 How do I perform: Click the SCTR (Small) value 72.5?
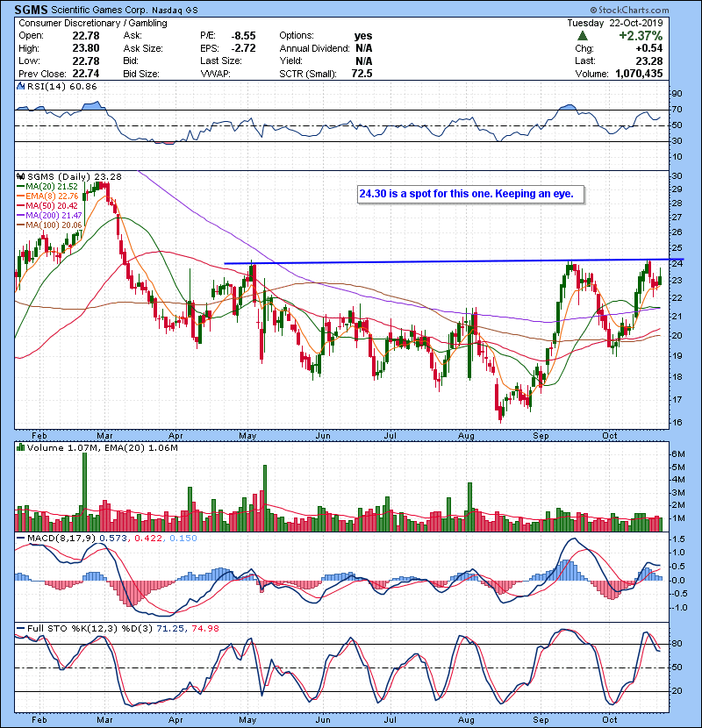coord(362,74)
